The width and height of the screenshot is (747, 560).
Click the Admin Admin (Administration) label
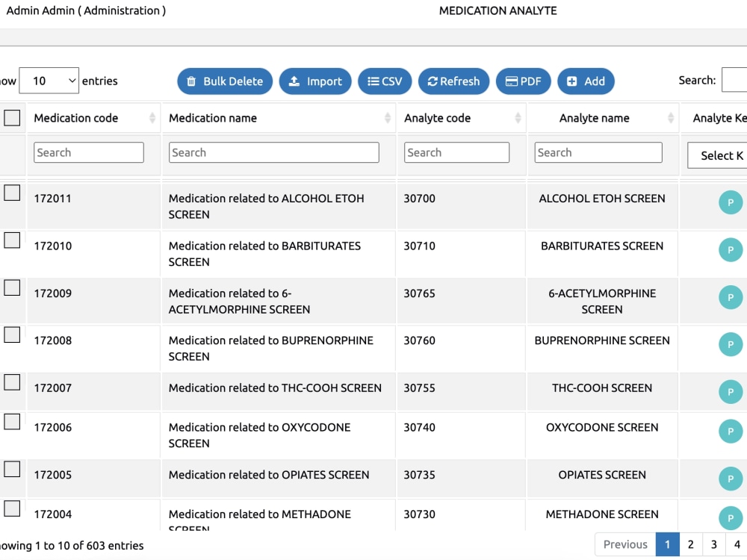86,10
